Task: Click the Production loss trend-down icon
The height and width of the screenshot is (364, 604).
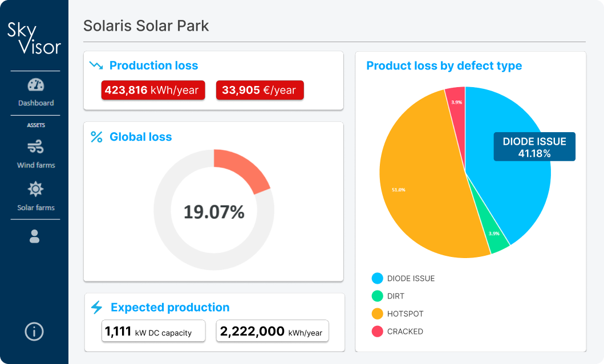Action: click(x=96, y=66)
